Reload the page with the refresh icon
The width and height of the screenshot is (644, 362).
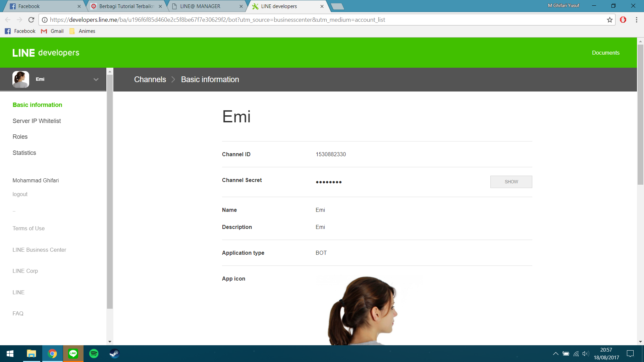pos(31,20)
